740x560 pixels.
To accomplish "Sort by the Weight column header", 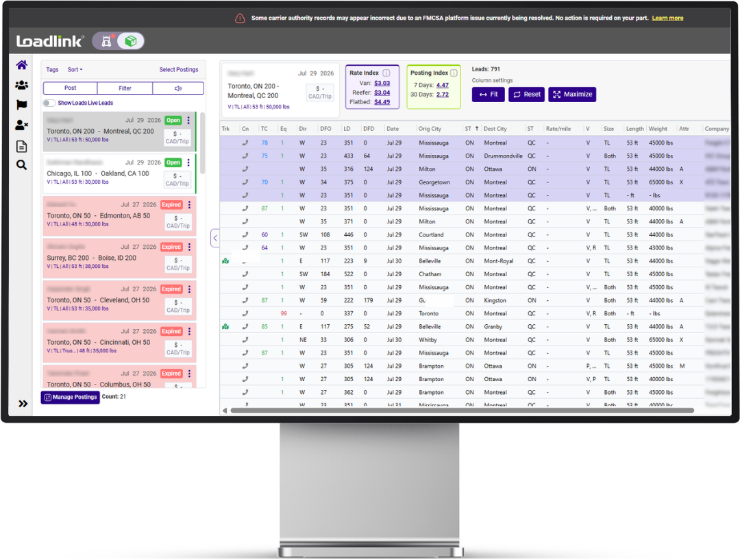I will 657,128.
